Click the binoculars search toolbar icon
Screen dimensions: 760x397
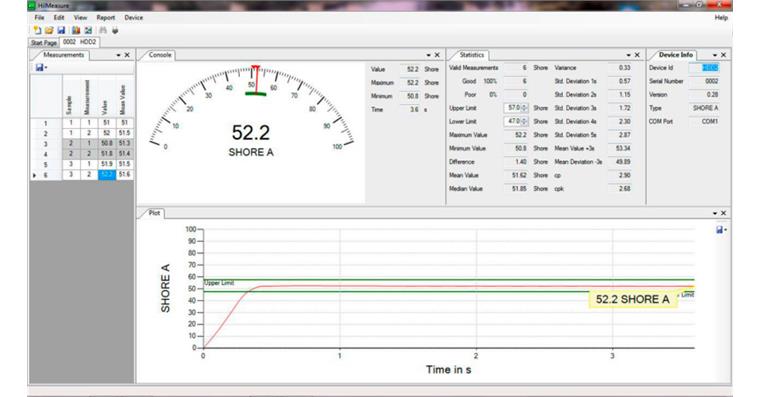click(103, 31)
